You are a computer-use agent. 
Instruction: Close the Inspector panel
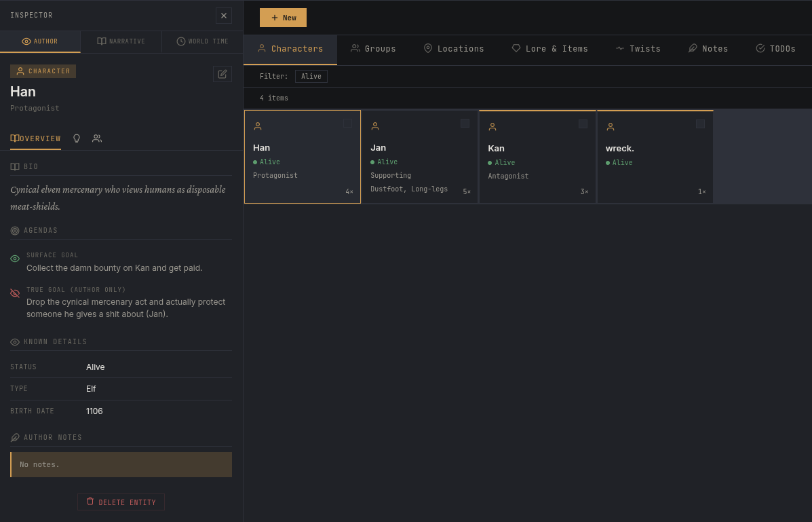224,16
